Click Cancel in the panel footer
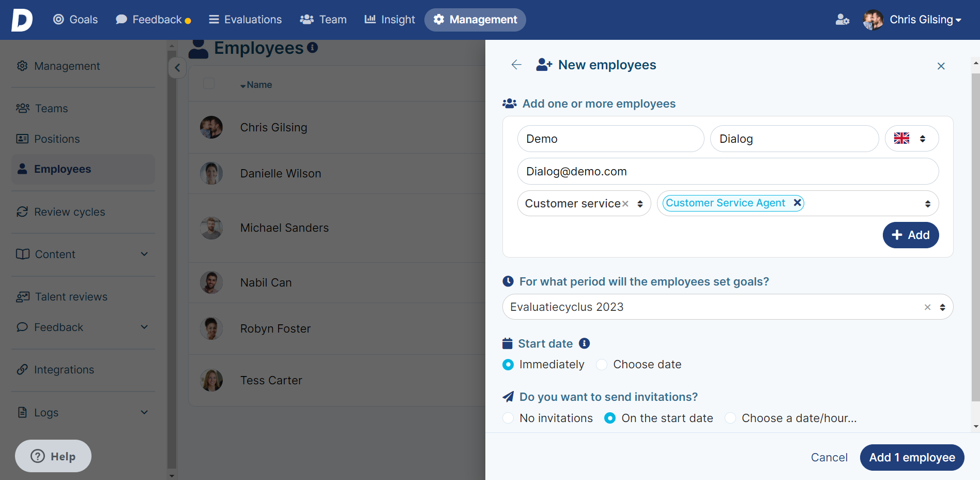Viewport: 980px width, 480px height. pos(829,458)
